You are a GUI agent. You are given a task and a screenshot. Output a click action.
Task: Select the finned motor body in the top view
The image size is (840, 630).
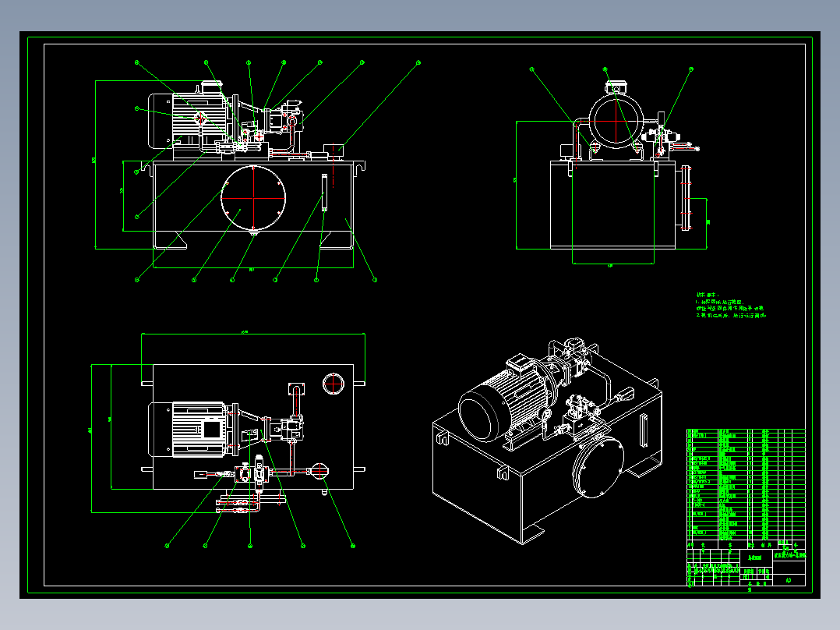click(x=198, y=430)
